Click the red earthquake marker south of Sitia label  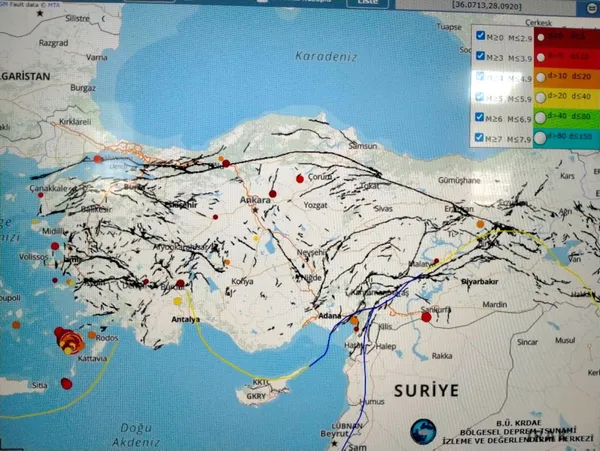67,384
